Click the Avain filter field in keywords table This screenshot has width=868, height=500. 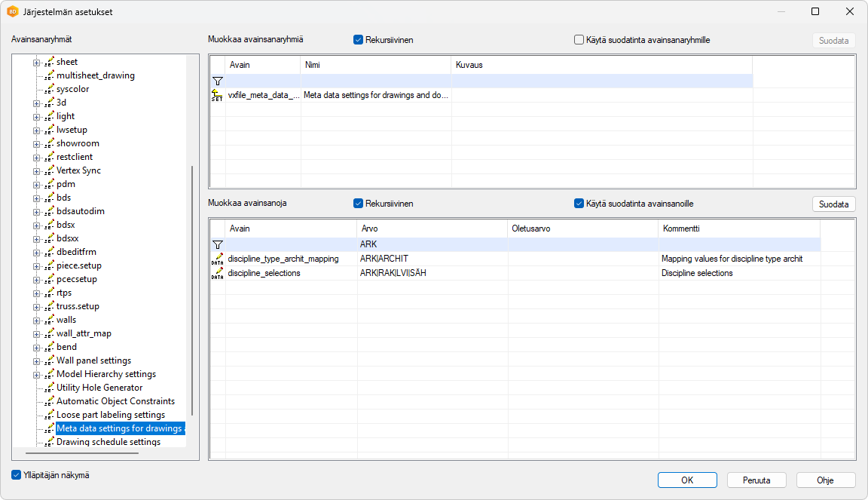point(291,244)
